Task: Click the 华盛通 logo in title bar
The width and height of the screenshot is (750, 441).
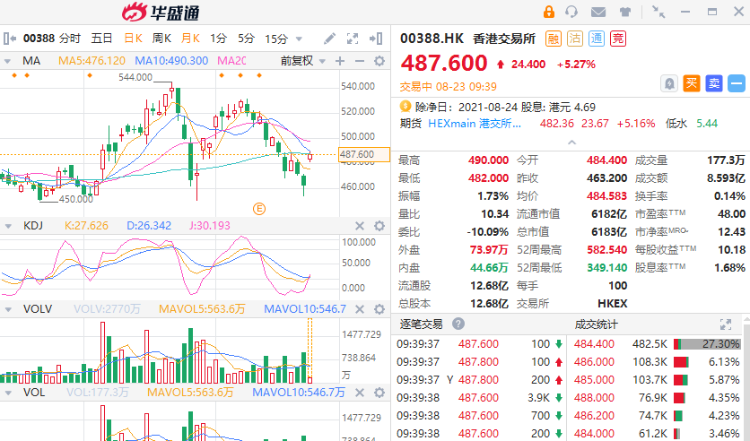Action: (161, 12)
